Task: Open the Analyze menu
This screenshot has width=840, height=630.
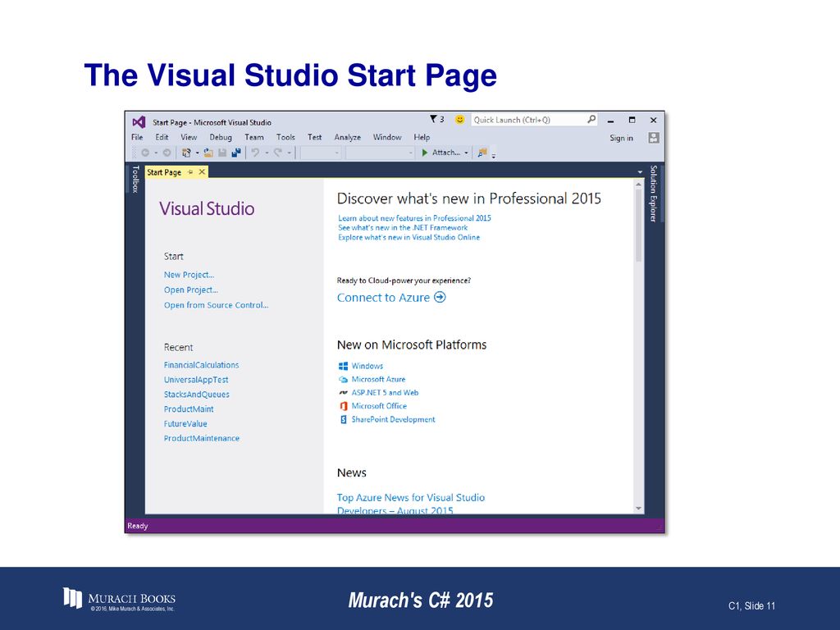Action: (x=348, y=137)
